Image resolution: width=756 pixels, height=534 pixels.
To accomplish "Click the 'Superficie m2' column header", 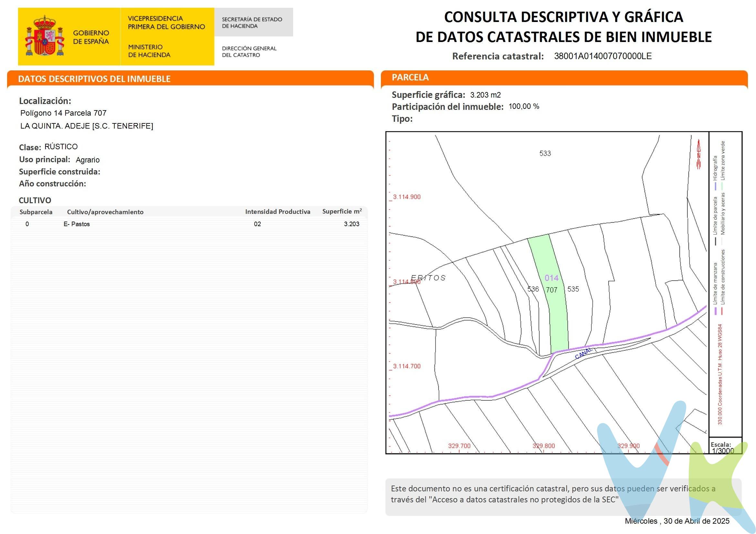I will click(x=342, y=212).
